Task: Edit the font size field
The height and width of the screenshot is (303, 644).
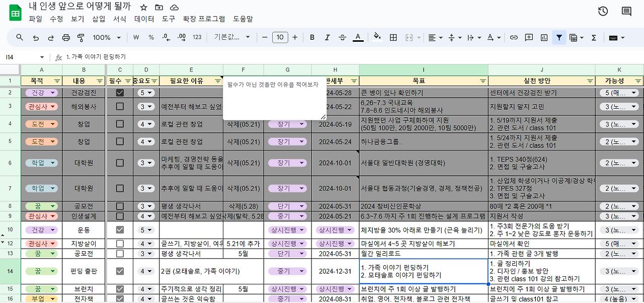Action: (x=280, y=37)
